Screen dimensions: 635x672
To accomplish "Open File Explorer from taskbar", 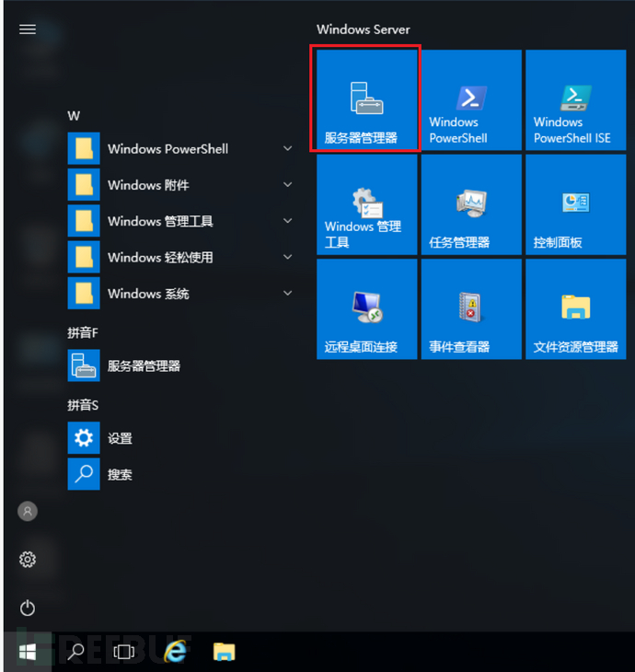I will 225,653.
